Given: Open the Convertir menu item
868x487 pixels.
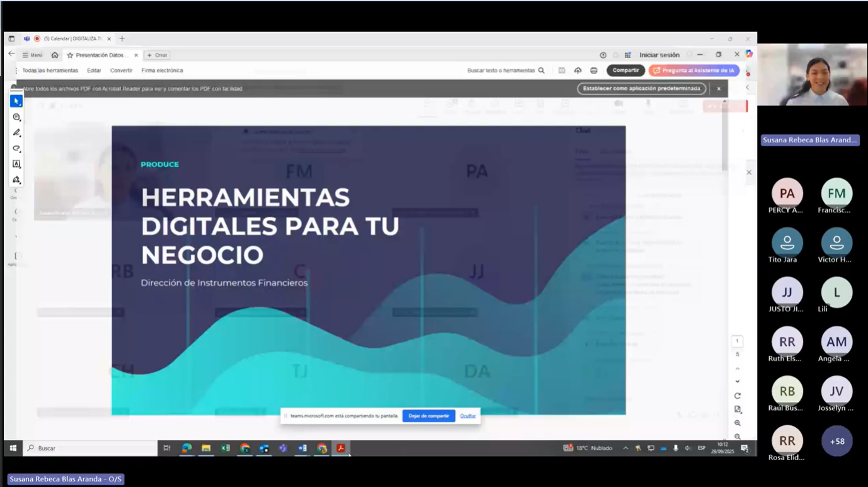Looking at the screenshot, I should coord(121,71).
